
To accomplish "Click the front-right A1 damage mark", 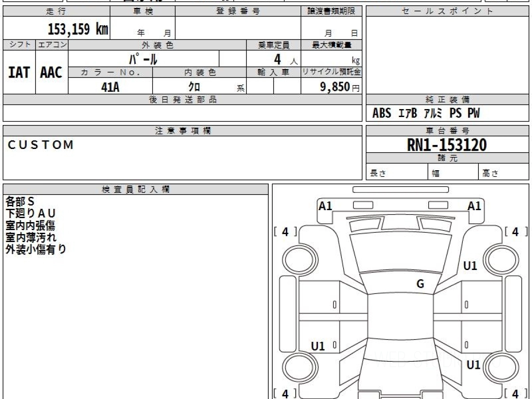I will (474, 206).
